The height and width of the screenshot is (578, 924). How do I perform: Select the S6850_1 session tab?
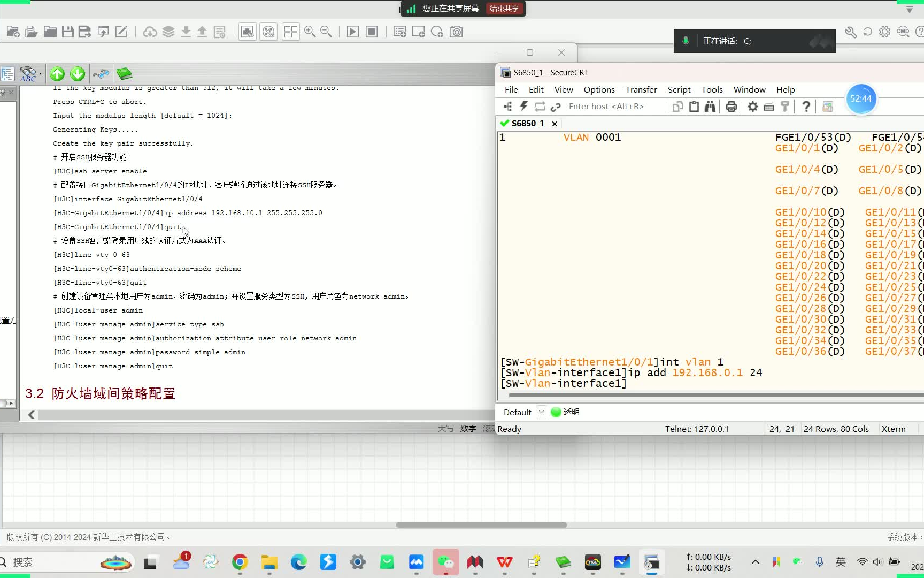pyautogui.click(x=527, y=124)
